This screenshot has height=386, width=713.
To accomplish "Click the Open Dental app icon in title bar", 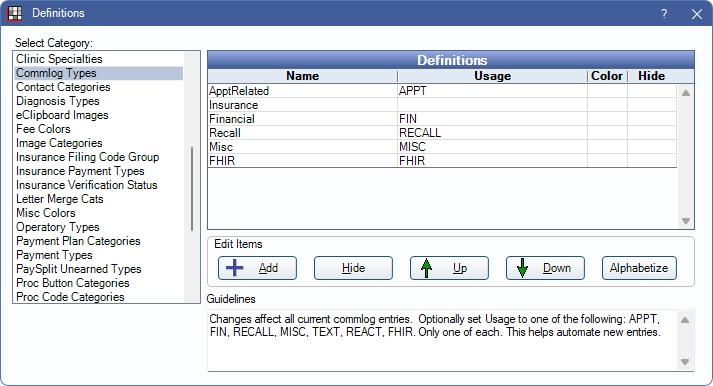I will tap(15, 13).
